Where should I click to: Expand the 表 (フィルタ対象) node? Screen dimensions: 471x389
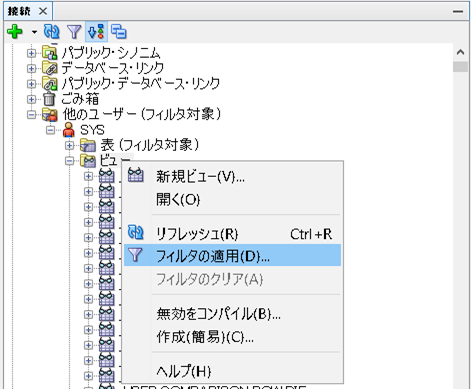69,145
